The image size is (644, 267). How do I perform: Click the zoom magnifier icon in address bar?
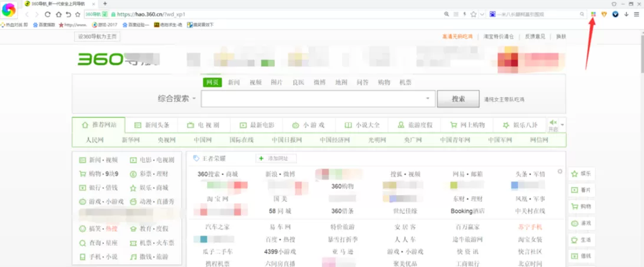(446, 14)
